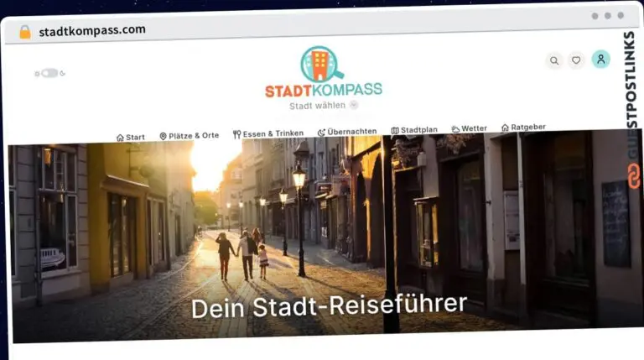Screen dimensions: 644x360
Task: Expand the Stadt wählen dropdown
Action: [324, 106]
